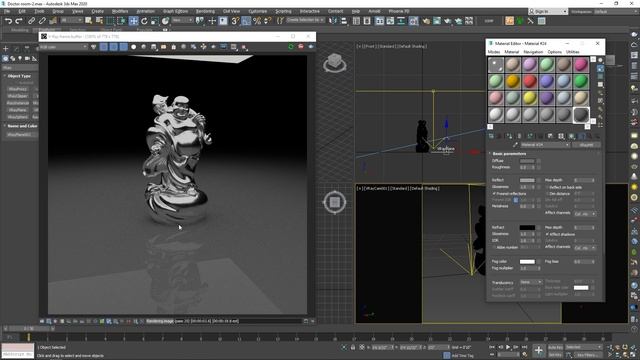The height and width of the screenshot is (360, 640).
Task: Toggle the Angle Snap button
Action: tap(246, 20)
